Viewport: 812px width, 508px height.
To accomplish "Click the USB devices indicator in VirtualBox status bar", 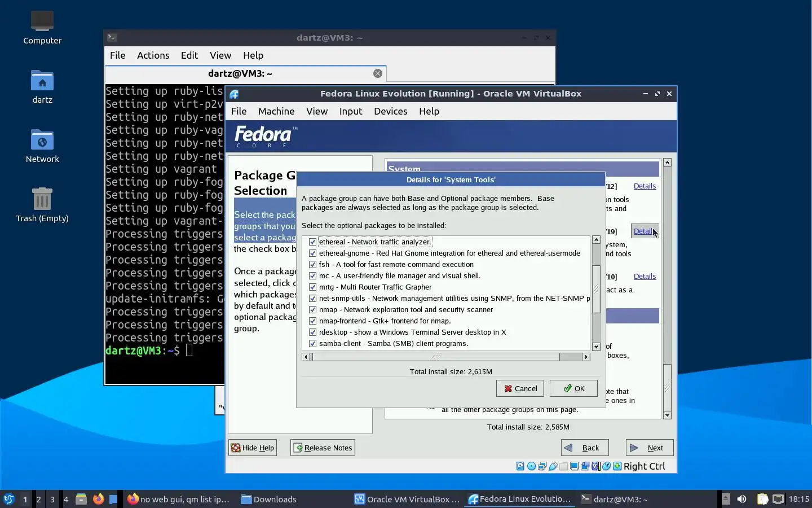I will coord(553,466).
